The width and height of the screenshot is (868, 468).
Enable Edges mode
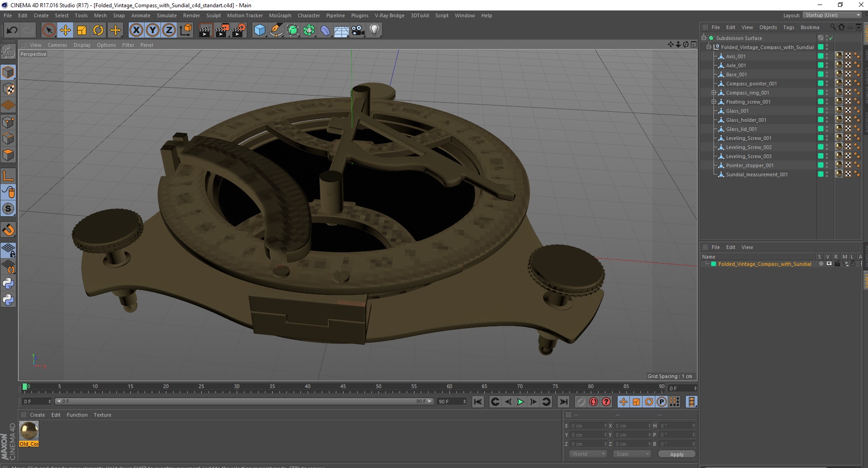(8, 138)
